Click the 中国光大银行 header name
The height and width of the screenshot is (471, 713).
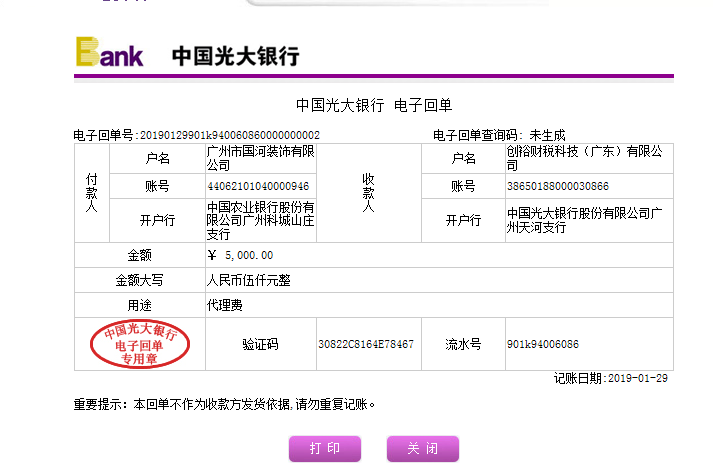pyautogui.click(x=236, y=56)
